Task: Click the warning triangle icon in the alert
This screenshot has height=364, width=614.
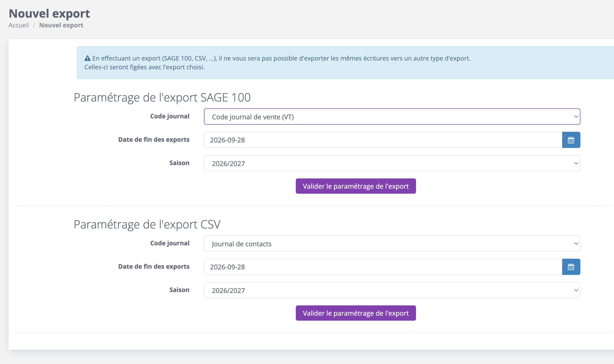Action: [x=88, y=58]
